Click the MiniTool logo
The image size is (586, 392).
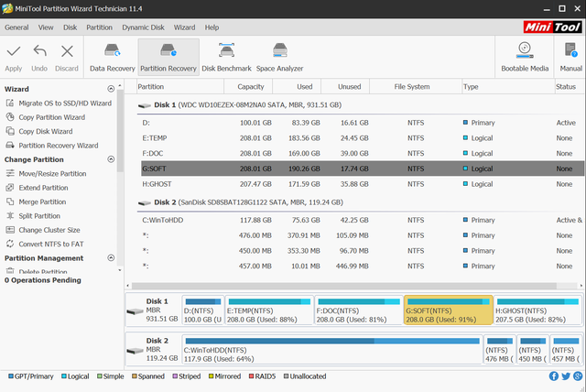553,27
